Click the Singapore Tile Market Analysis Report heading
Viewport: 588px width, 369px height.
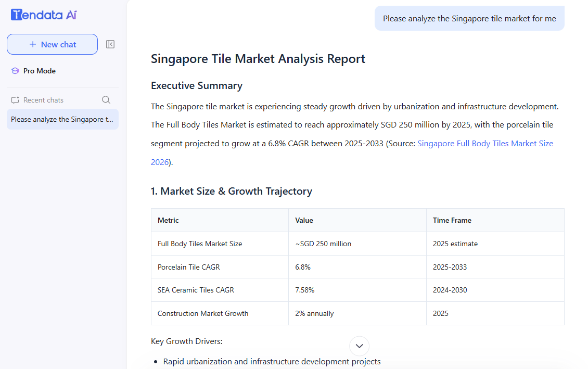(258, 59)
